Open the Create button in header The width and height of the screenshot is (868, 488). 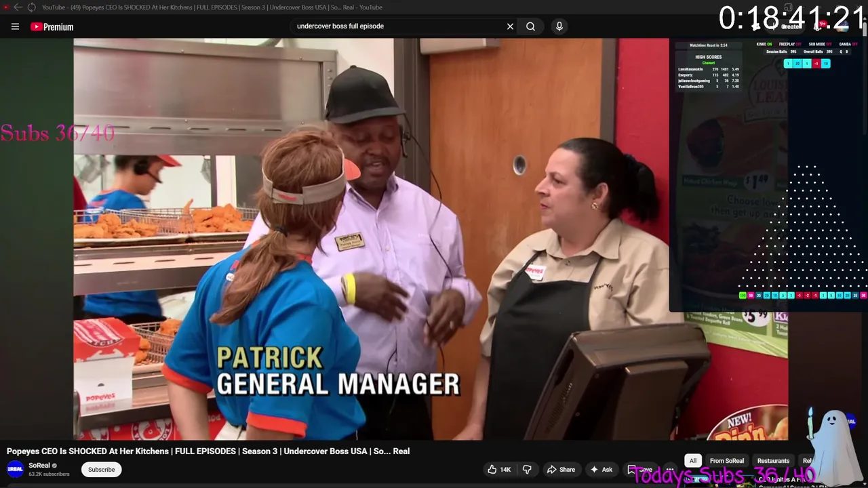tap(787, 26)
